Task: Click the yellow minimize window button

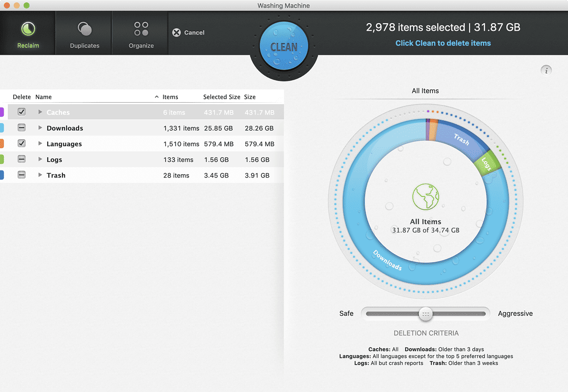Action: click(x=17, y=5)
